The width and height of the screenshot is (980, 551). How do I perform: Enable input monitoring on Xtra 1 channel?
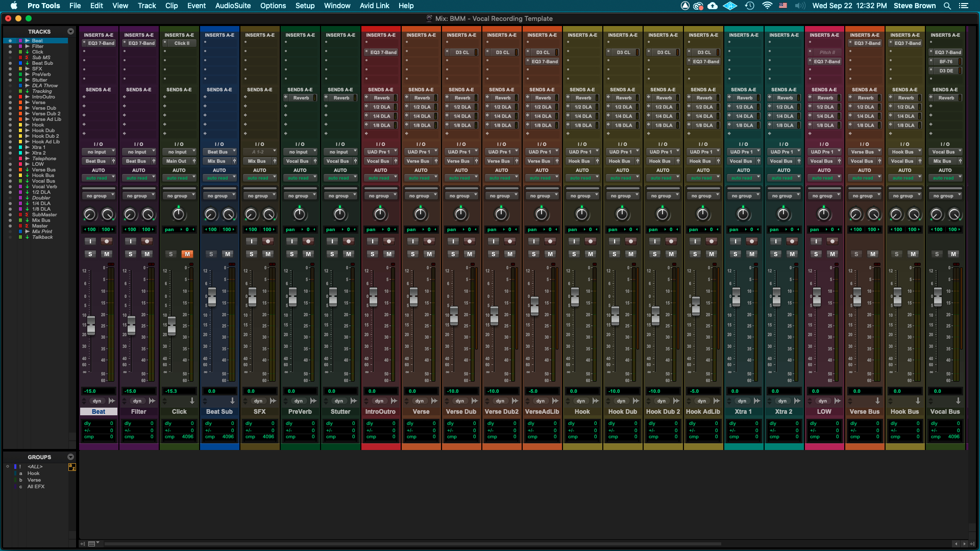[x=736, y=241]
